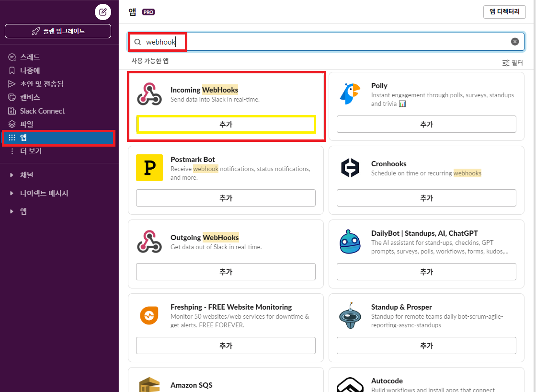Viewport: 536px width, 392px height.
Task: Click the 사용 가능한 앱 heading
Action: (150, 61)
